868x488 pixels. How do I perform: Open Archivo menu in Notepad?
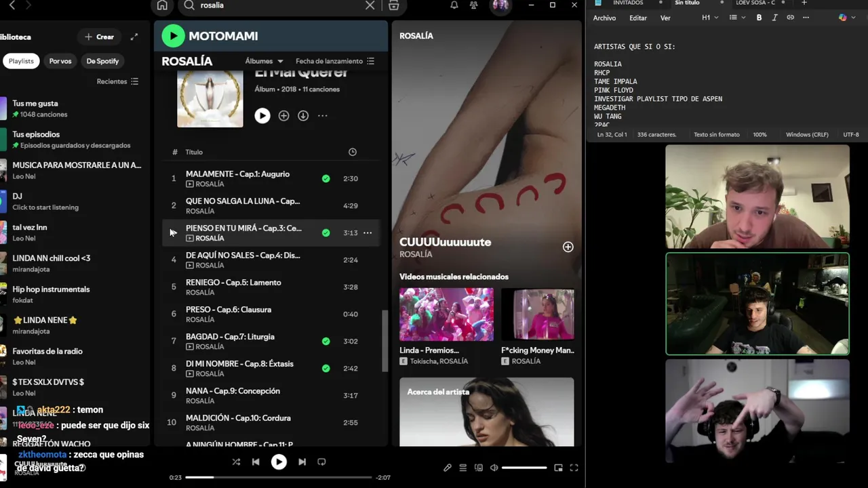point(604,18)
